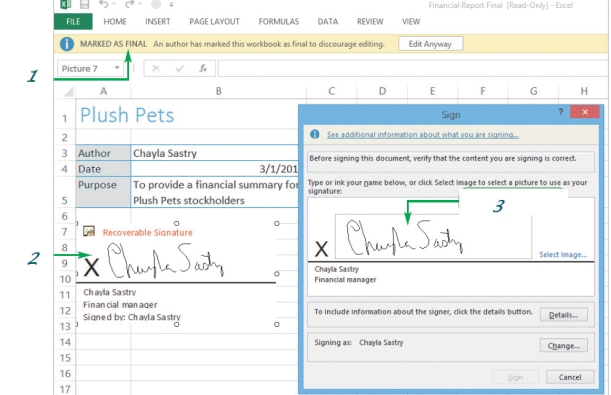Click the info icon in Marked as Final bar
611x395 pixels.
(67, 44)
